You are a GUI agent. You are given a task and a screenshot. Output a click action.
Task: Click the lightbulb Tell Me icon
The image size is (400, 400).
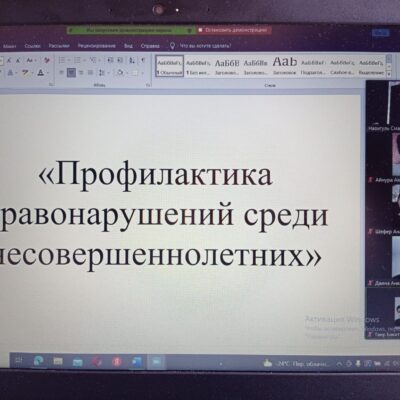point(172,46)
